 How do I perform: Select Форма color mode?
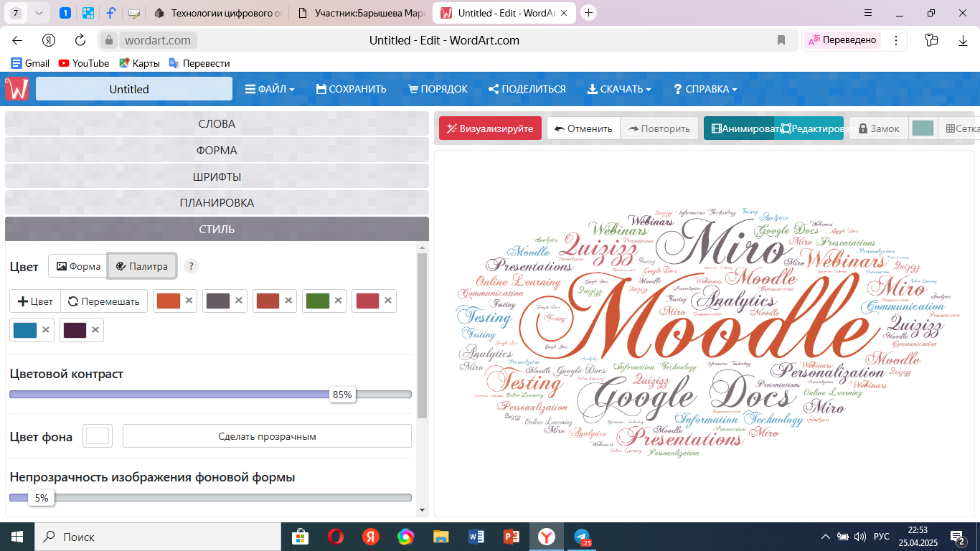[78, 266]
